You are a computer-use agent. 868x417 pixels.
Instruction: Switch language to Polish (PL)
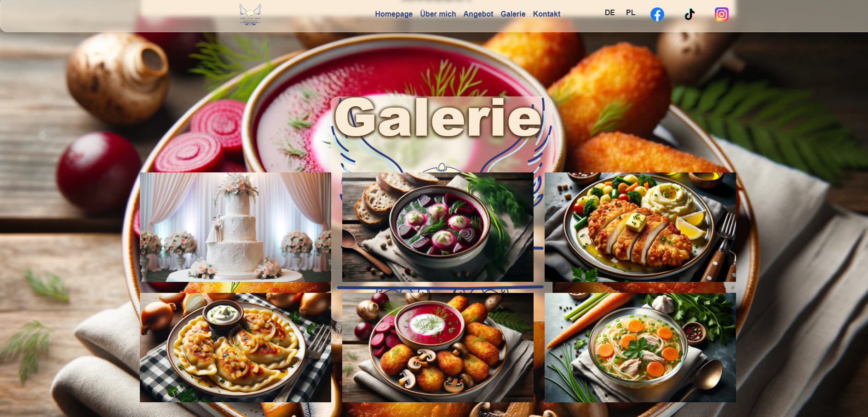pos(630,13)
